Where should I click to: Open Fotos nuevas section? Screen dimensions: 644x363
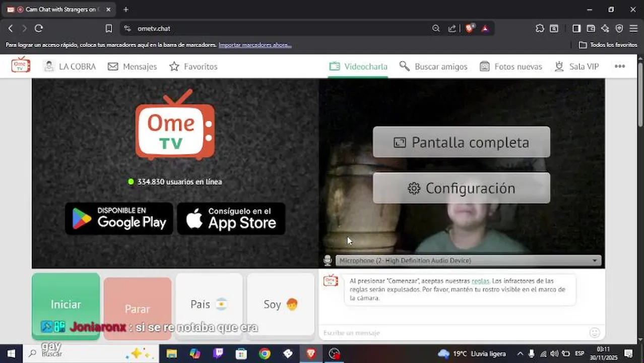[511, 67]
